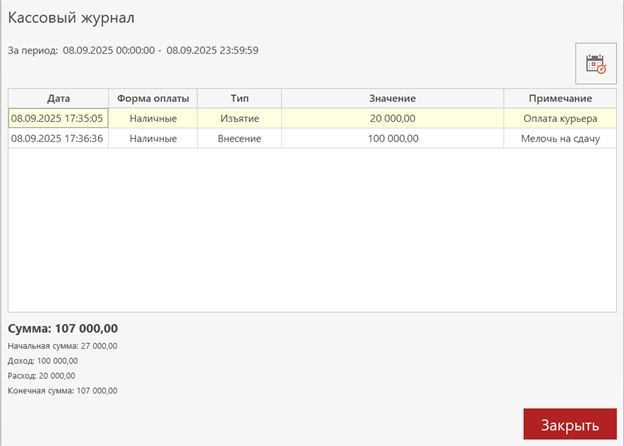Click the Сумма: 107 000,00 total label

[63, 328]
